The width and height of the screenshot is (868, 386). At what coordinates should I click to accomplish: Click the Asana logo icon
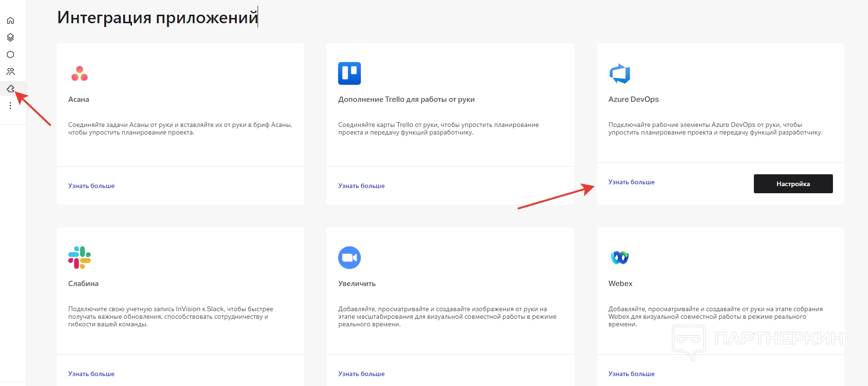point(80,73)
